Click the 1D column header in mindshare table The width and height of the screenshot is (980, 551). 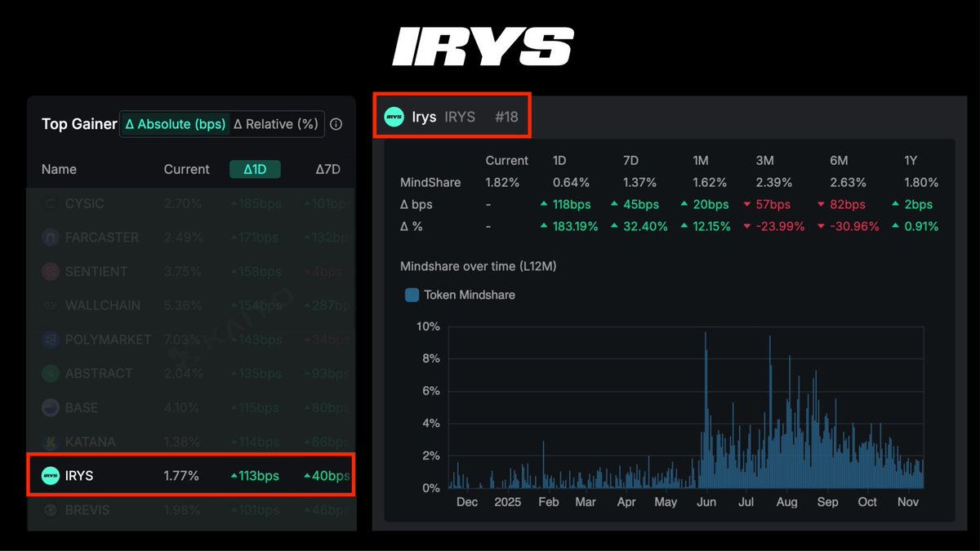tap(560, 161)
